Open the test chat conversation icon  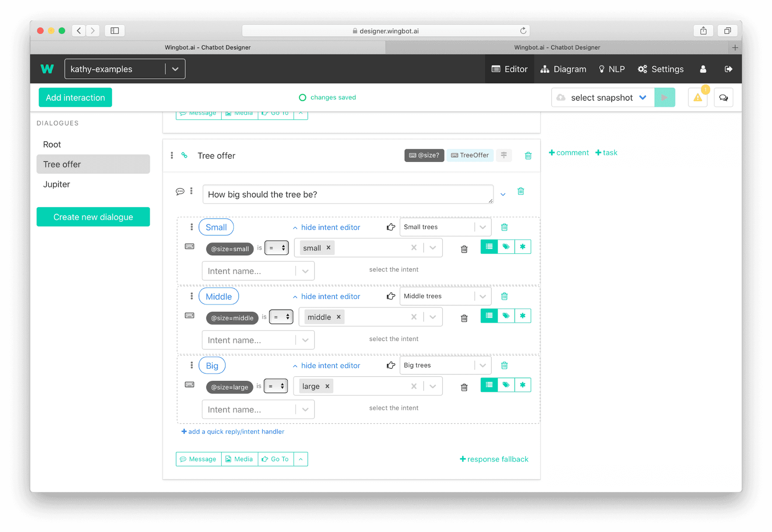click(724, 97)
